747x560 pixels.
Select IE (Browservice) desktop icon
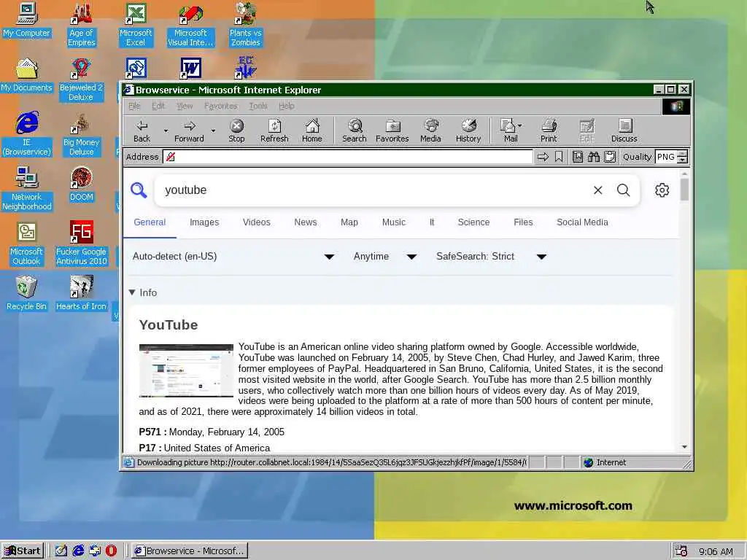[26, 134]
